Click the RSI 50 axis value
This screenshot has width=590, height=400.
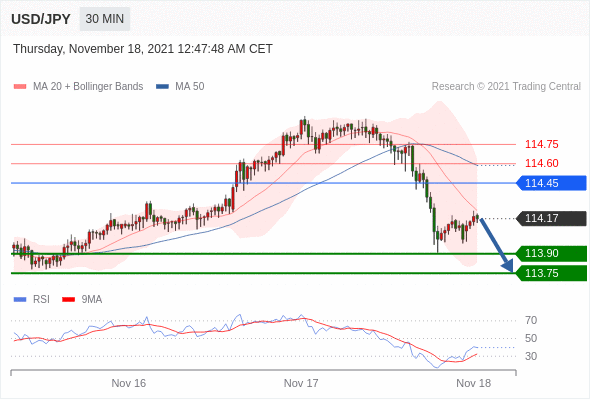click(531, 338)
